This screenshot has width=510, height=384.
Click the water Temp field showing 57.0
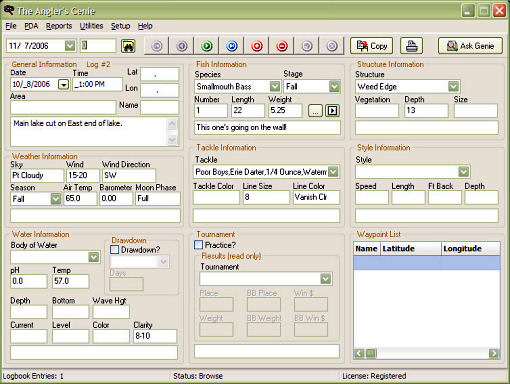pos(71,281)
